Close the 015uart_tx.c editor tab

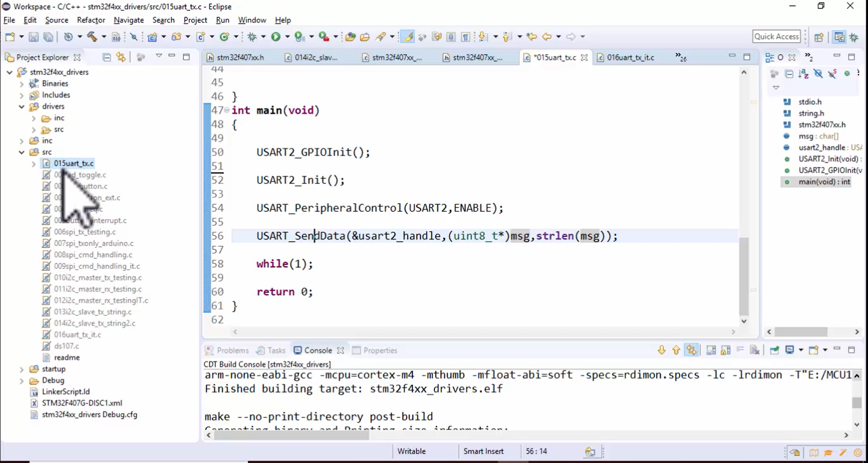click(584, 57)
